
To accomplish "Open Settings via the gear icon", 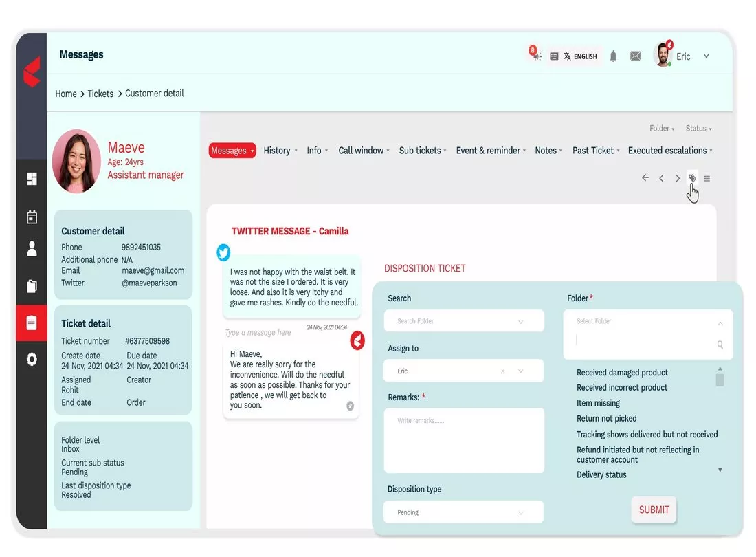I will click(x=31, y=358).
